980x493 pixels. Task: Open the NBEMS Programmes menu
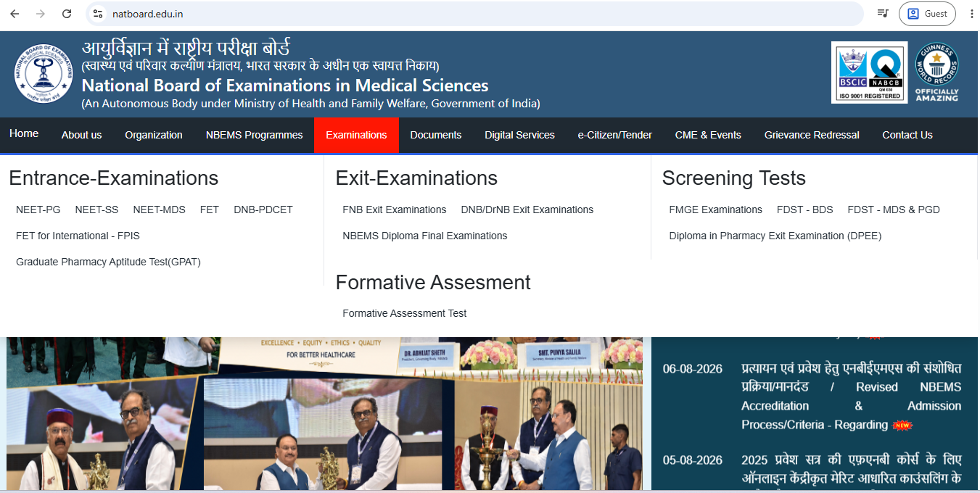click(x=254, y=135)
